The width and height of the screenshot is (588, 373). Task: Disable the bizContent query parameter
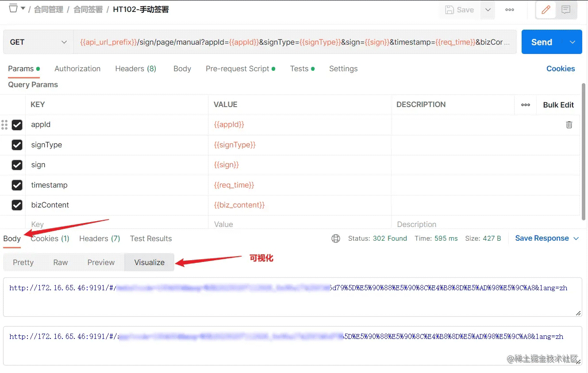pos(17,205)
